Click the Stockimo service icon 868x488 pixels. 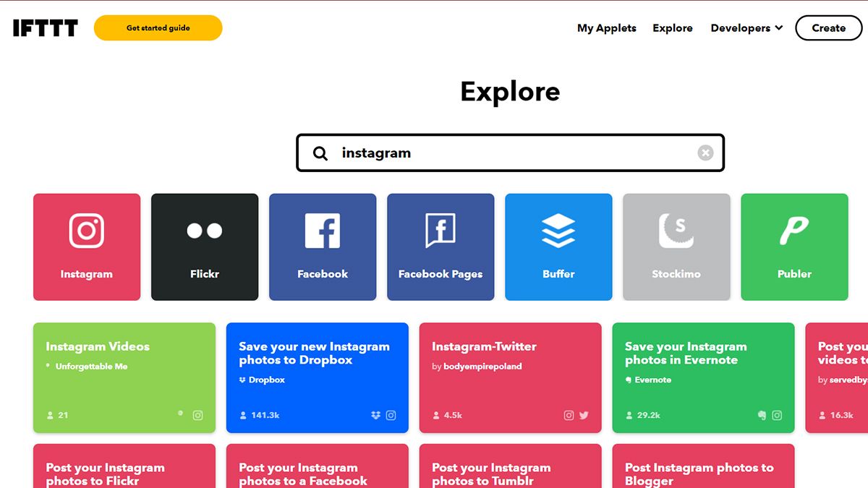click(676, 230)
